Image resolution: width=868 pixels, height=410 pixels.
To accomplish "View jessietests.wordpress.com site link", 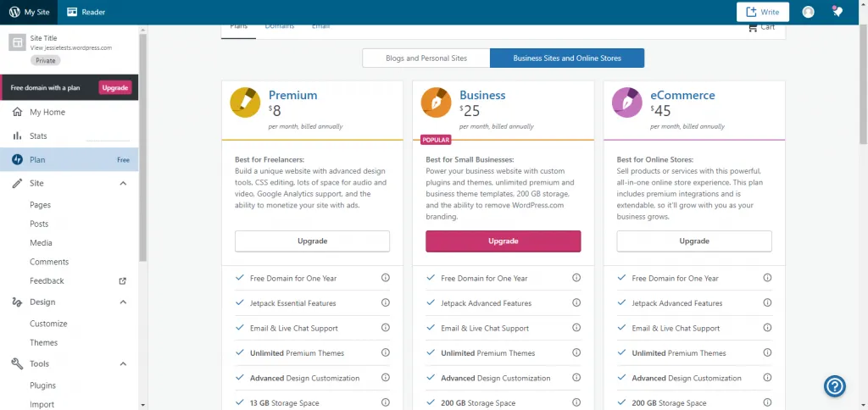I will (71, 48).
